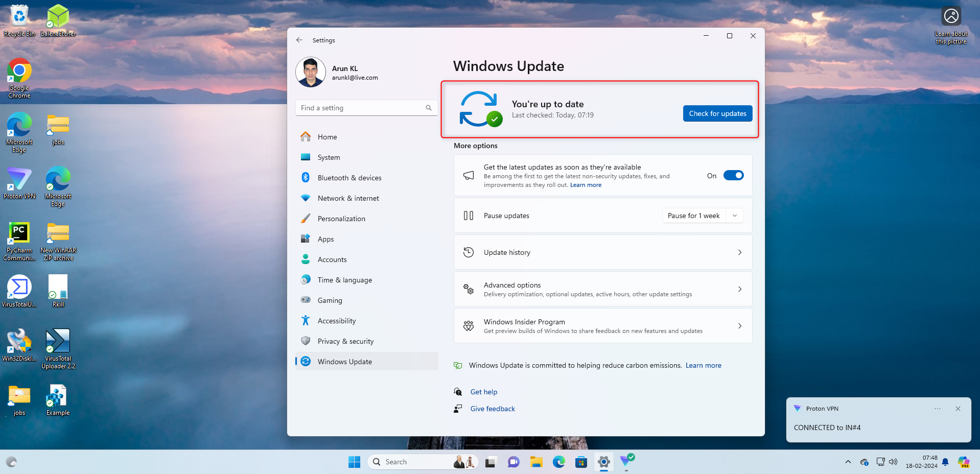980x474 pixels.
Task: Open the zipped jobs folder icon
Action: (x=58, y=130)
